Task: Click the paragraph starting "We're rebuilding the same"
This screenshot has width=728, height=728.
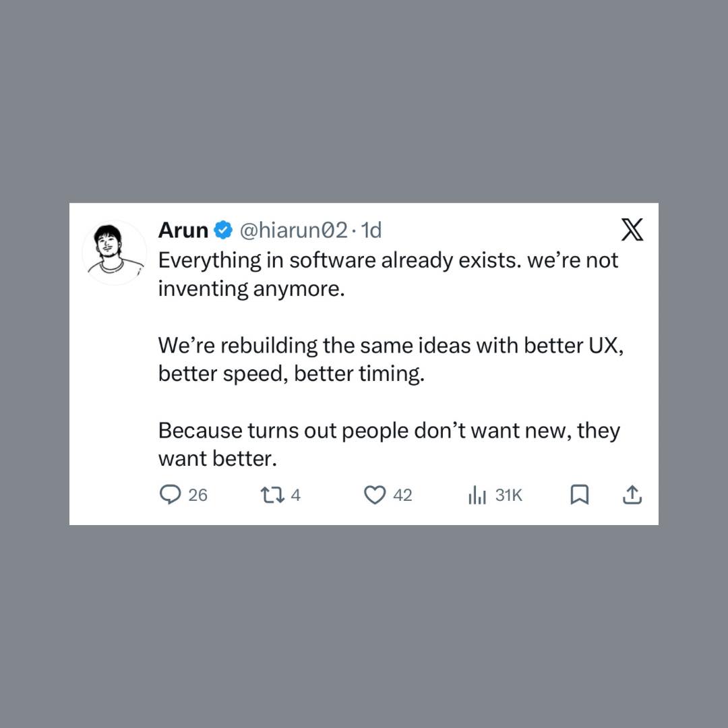Action: pyautogui.click(x=388, y=345)
